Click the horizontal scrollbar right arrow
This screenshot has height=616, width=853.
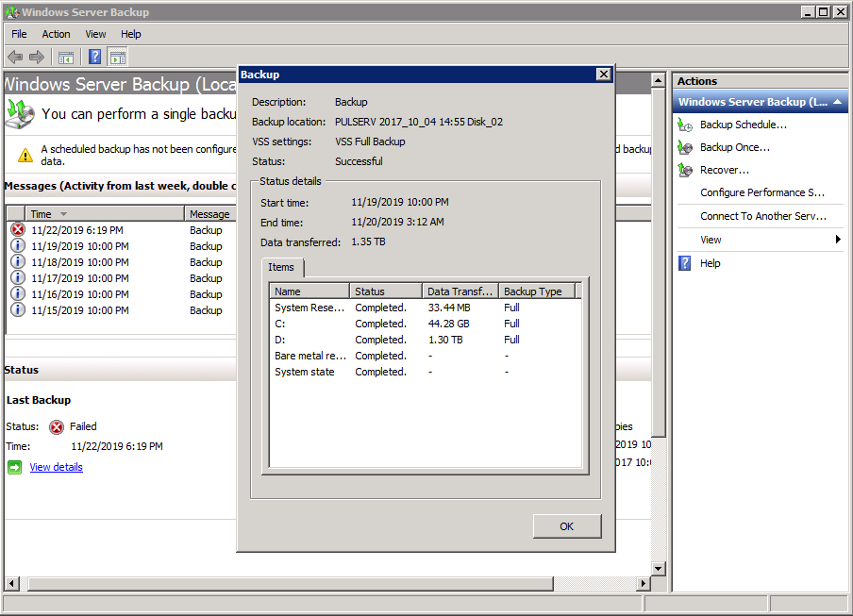coord(644,584)
